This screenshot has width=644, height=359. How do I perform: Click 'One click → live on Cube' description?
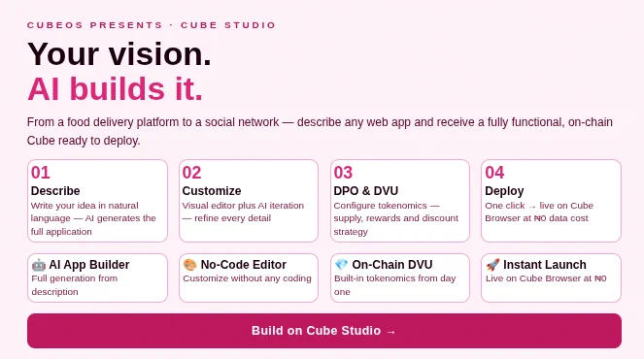pos(539,212)
